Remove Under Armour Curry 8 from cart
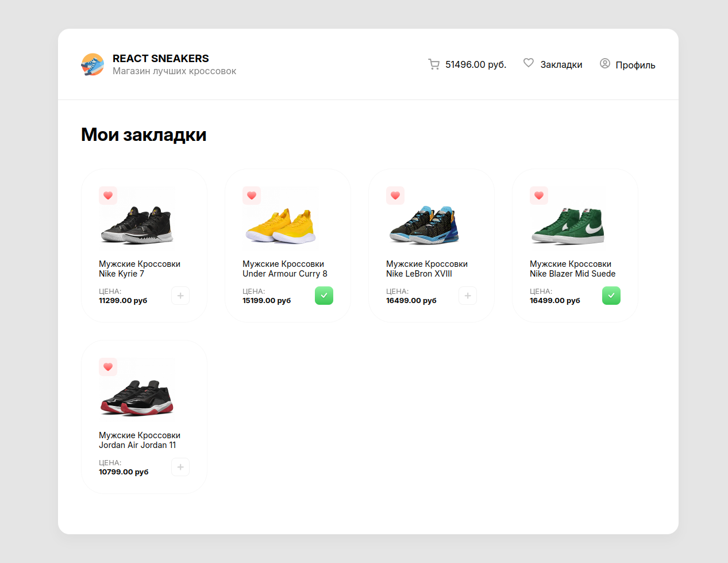 [x=324, y=296]
